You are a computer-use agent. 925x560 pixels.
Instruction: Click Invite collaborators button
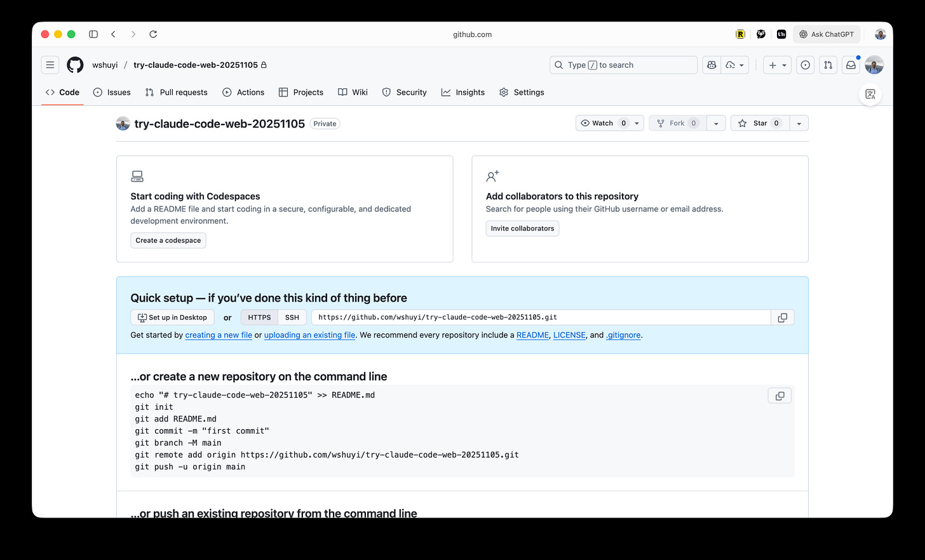point(522,228)
